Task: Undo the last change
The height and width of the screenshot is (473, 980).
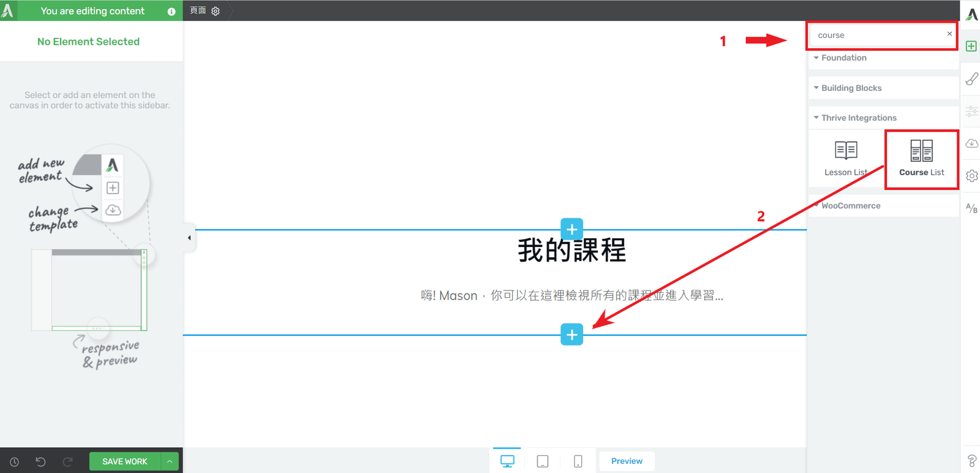Action: tap(40, 462)
